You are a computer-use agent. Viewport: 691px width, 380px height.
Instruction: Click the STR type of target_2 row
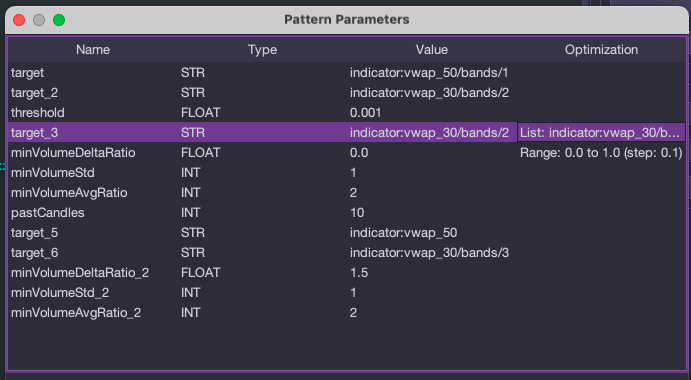(x=193, y=93)
